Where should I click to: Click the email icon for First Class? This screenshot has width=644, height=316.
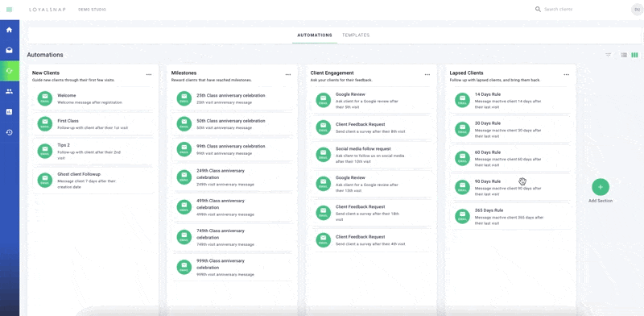[x=45, y=124]
